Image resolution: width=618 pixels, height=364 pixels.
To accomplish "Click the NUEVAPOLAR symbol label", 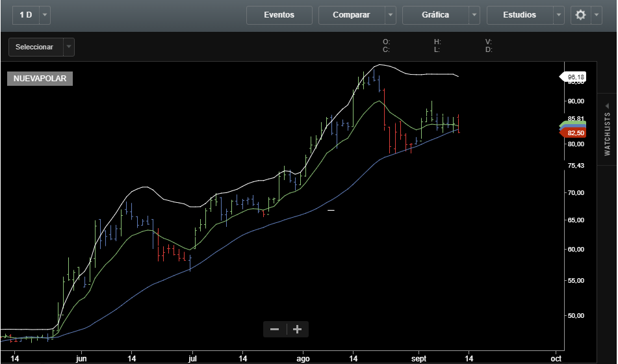I will click(x=40, y=79).
